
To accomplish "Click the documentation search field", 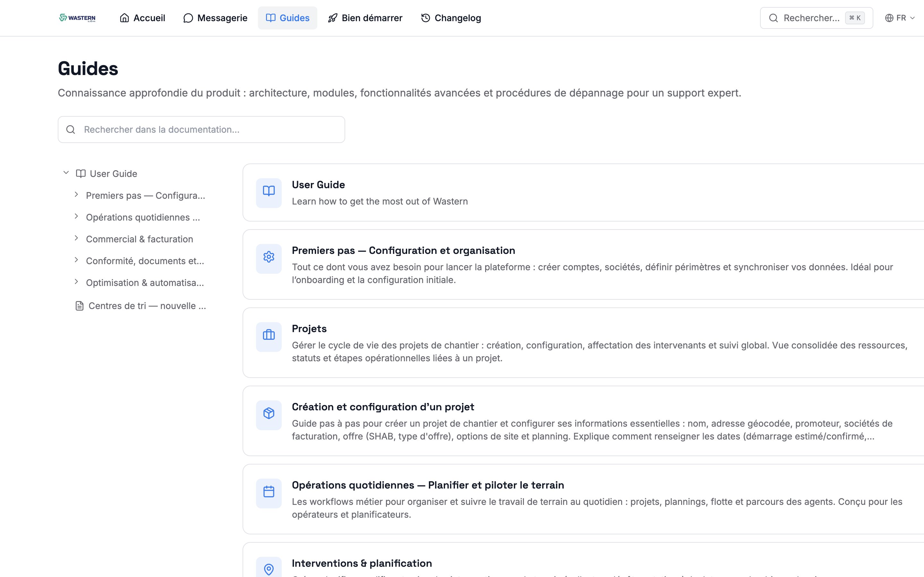I will (x=201, y=130).
